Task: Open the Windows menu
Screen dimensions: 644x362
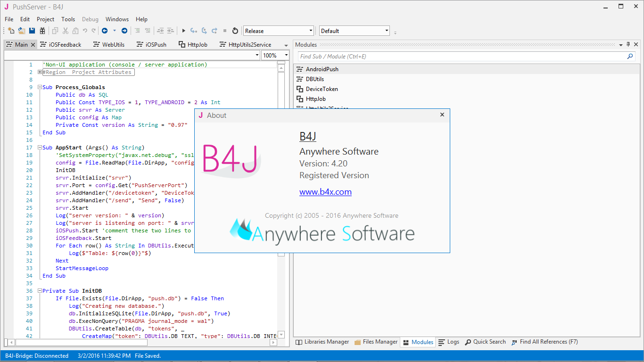Action: coord(117,19)
